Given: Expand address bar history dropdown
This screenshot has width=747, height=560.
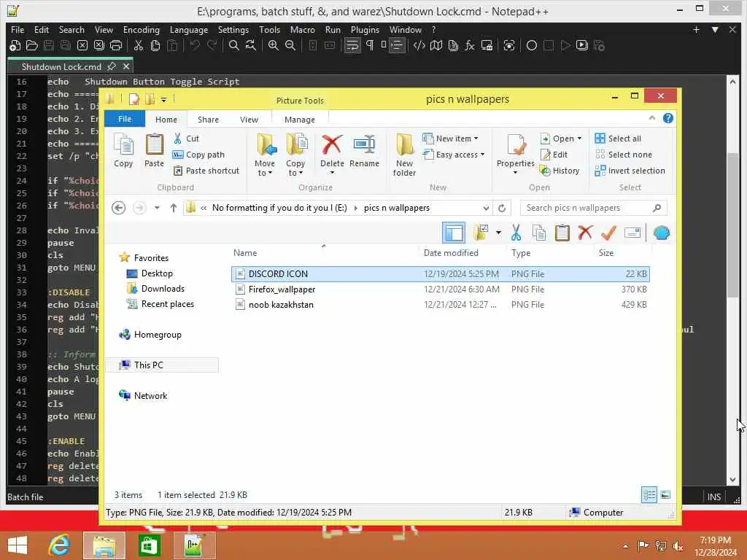Looking at the screenshot, I should tap(485, 208).
